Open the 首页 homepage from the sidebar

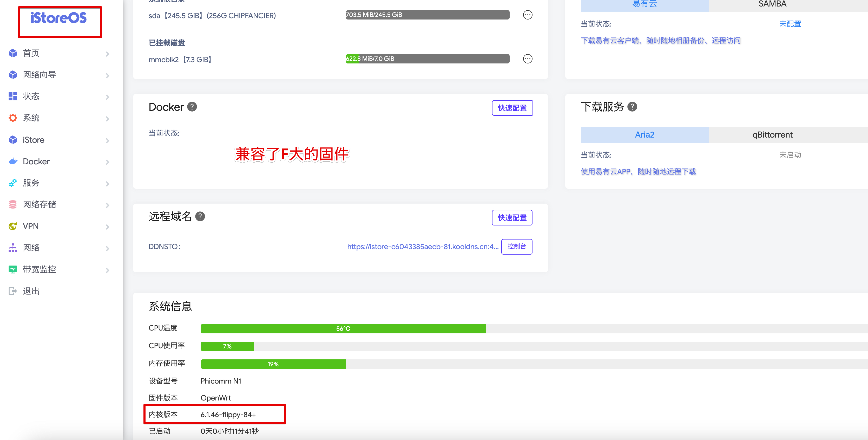[12, 53]
